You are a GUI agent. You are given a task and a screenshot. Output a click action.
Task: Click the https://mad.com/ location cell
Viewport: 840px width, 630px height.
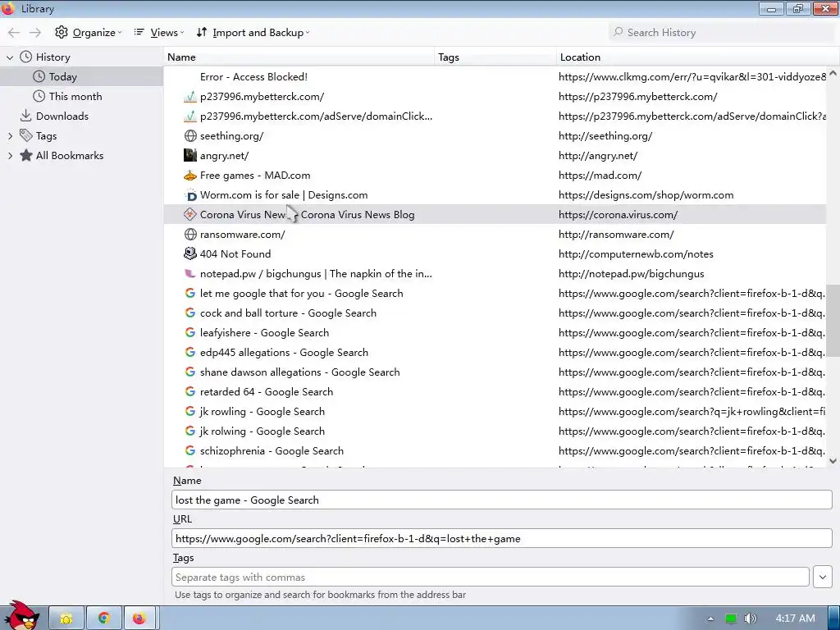[600, 176]
